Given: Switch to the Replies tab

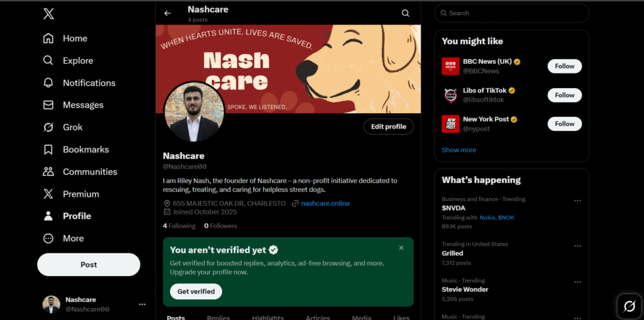Looking at the screenshot, I should [x=218, y=317].
